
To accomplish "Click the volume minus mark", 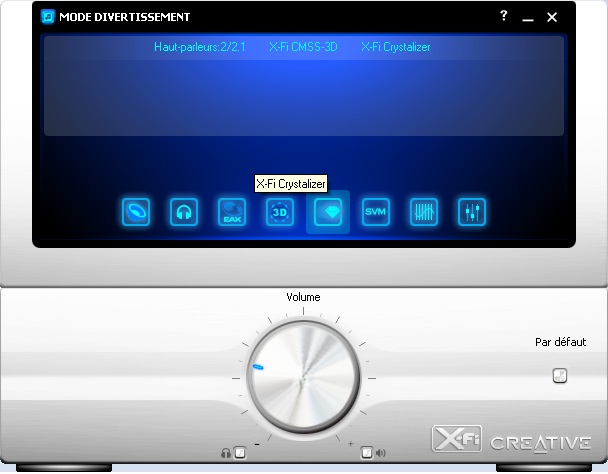I will (x=257, y=444).
